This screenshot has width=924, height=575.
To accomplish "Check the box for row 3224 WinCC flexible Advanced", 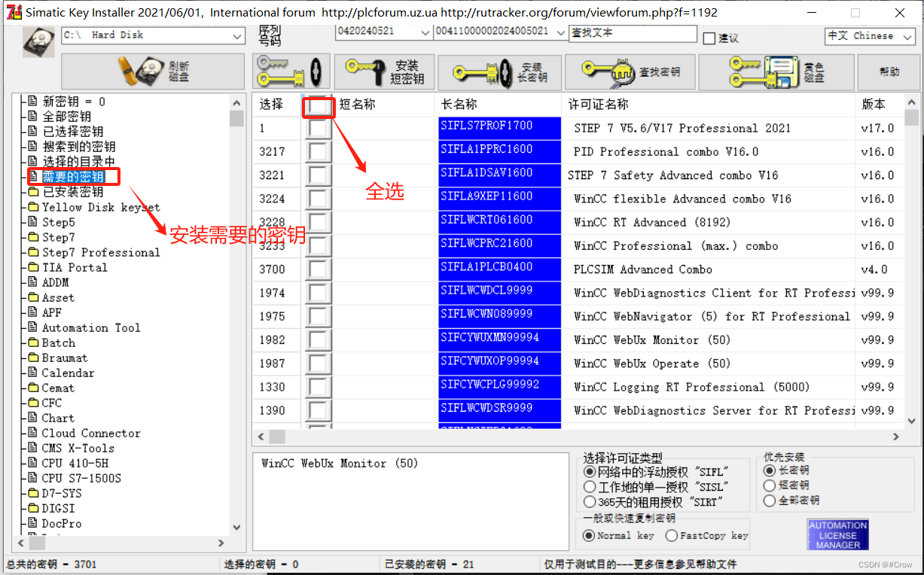I will 319,199.
